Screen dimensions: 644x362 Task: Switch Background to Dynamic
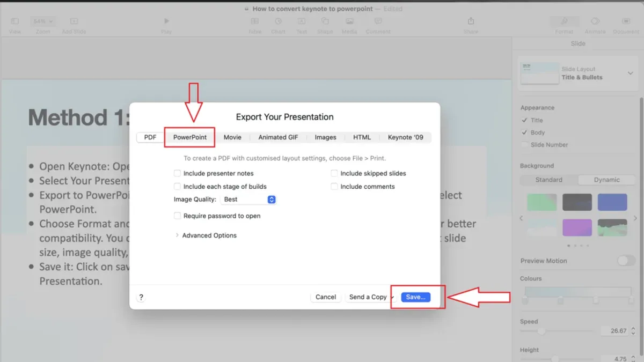tap(607, 180)
